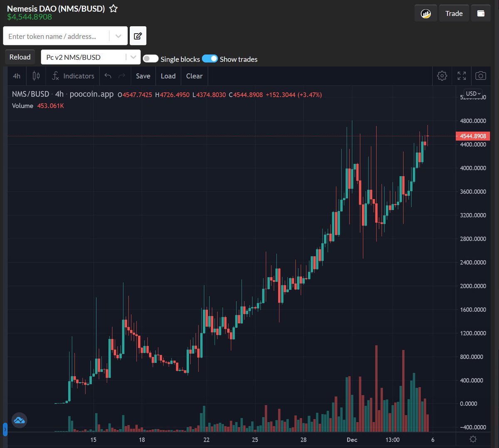Click the 28 date label on time axis

click(304, 440)
